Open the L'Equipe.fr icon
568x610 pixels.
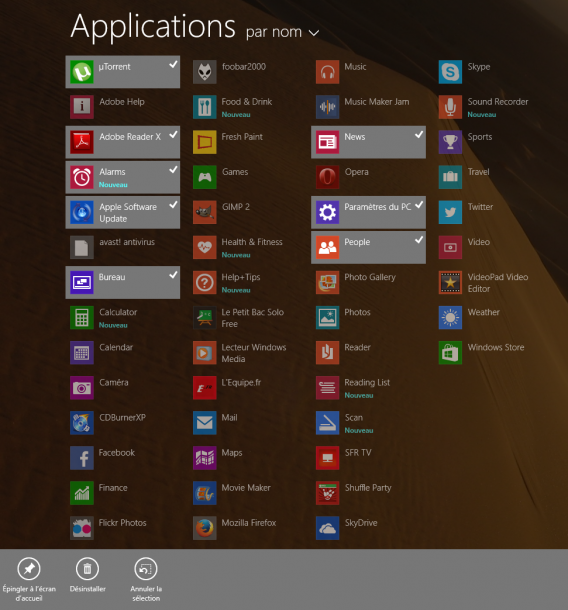pyautogui.click(x=205, y=388)
